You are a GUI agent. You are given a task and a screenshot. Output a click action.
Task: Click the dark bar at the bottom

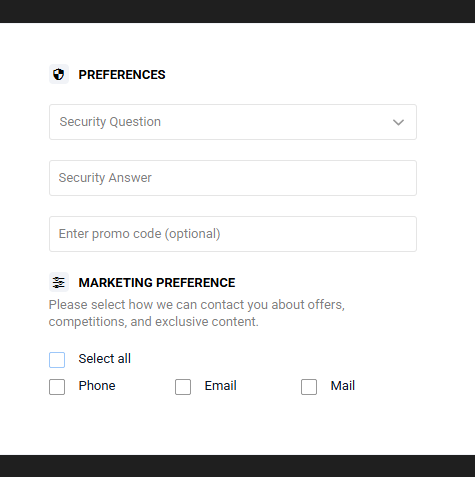pyautogui.click(x=237, y=466)
